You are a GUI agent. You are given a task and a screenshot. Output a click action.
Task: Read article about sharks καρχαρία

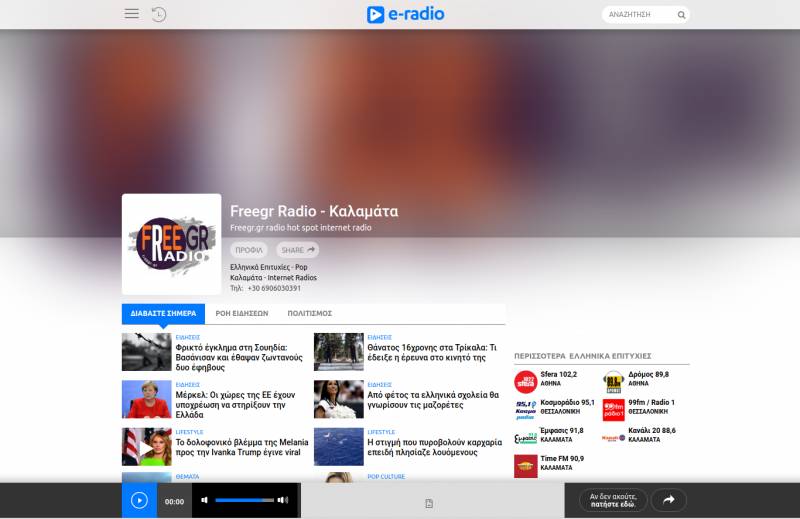click(435, 448)
